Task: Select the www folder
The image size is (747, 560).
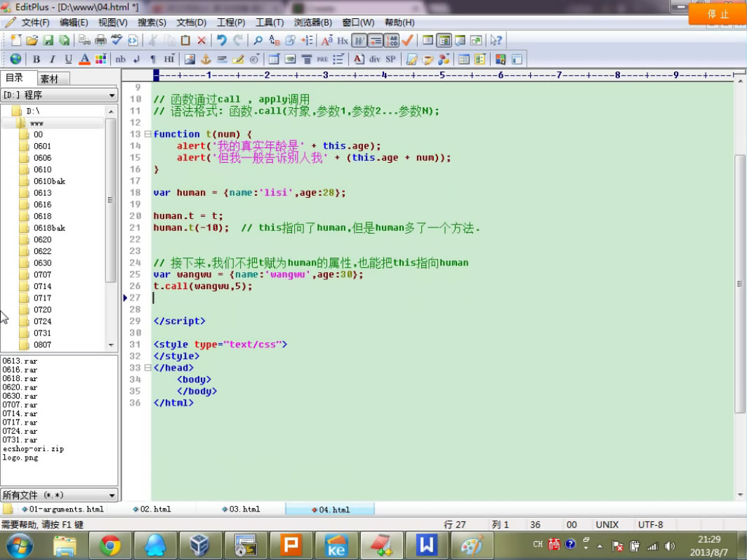Action: (x=37, y=123)
